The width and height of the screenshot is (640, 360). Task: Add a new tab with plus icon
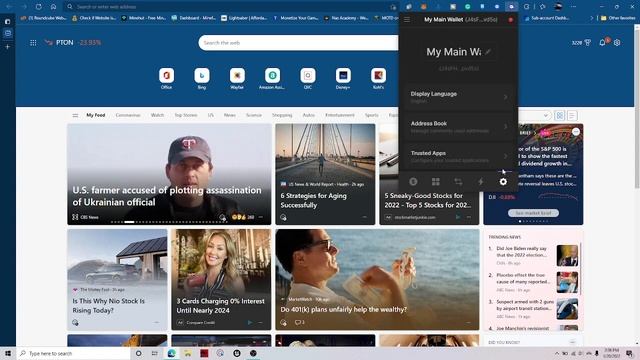click(x=7, y=47)
